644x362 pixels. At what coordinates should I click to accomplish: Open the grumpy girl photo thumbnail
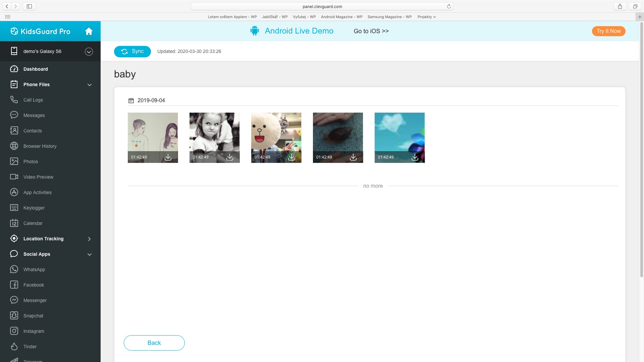[214, 134]
